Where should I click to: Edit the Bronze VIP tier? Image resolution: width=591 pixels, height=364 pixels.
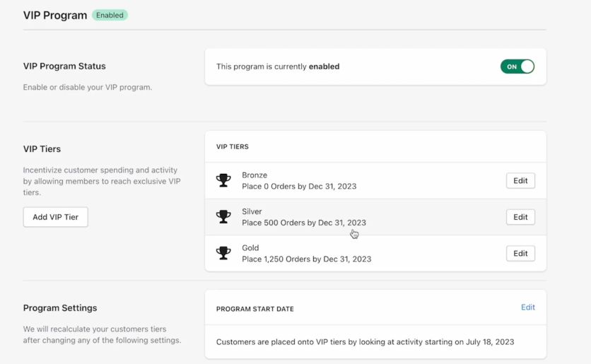[x=520, y=180]
